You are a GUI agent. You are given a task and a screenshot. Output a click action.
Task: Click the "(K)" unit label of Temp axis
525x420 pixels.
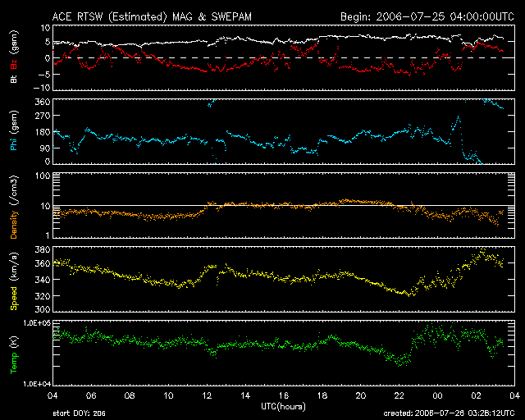[14, 342]
